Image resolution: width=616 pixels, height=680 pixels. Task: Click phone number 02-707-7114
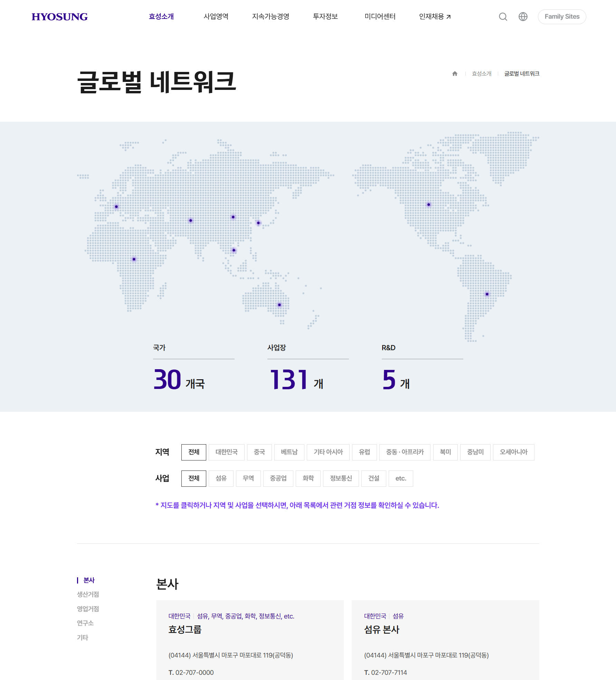389,672
